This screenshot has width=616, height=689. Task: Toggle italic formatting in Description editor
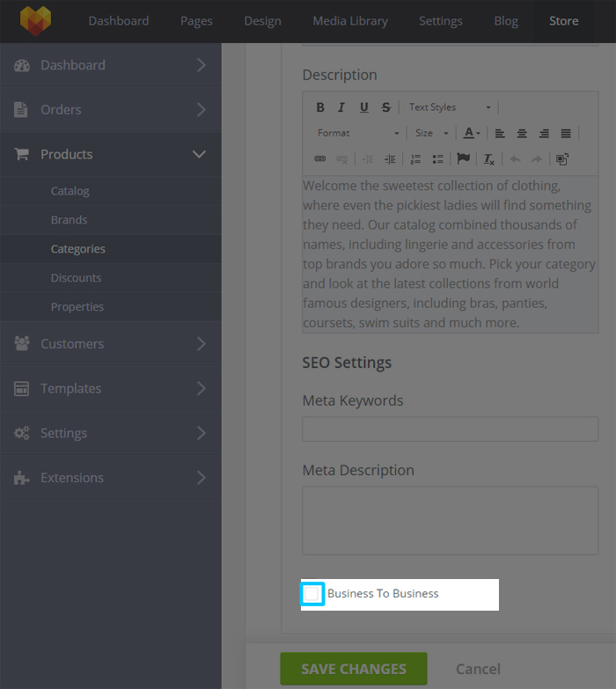tap(341, 107)
